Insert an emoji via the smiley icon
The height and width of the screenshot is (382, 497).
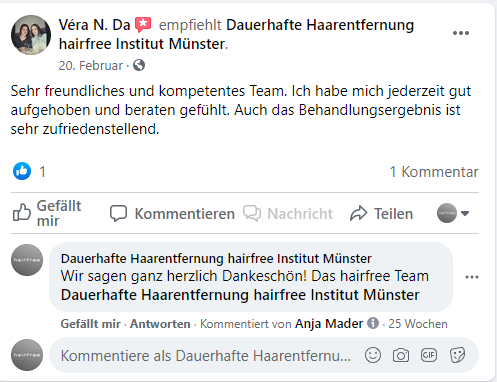pyautogui.click(x=373, y=355)
